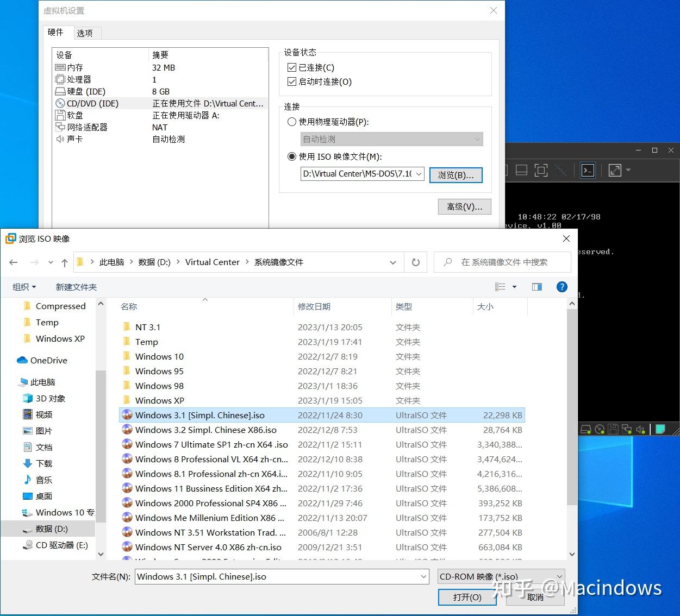This screenshot has width=680, height=616.
Task: Click the 新建文件夹 button
Action: [x=76, y=287]
